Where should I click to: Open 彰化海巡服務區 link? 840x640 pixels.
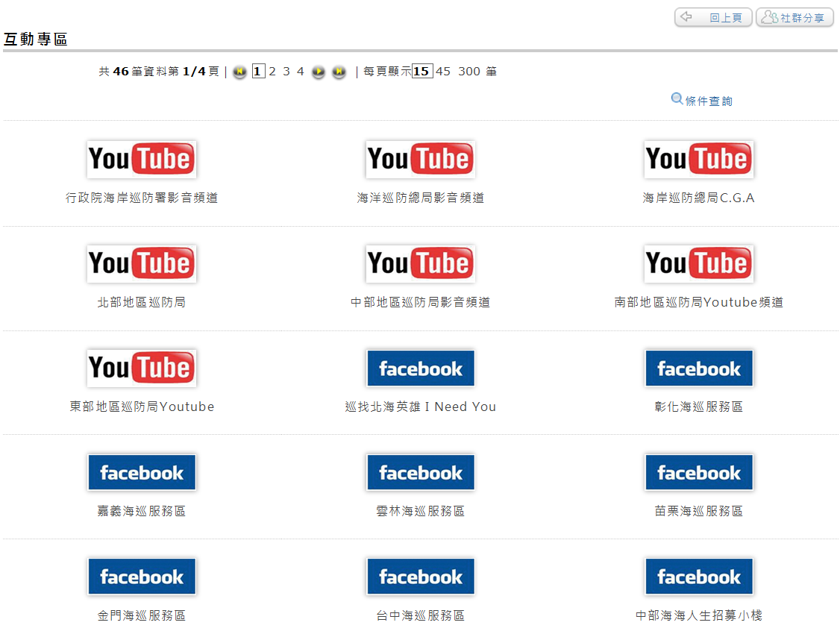[698, 407]
